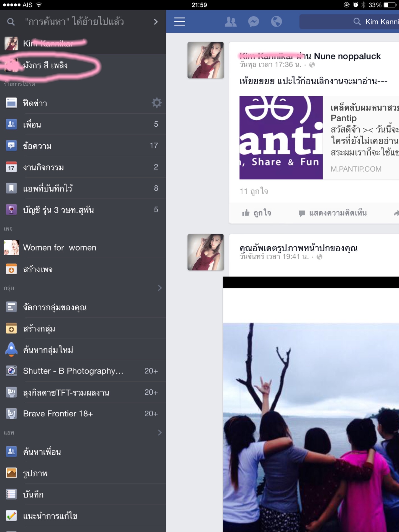This screenshot has height=532, width=399.
Task: Tap the แอพที่บันทึกไว้ bookmark icon
Action: pyautogui.click(x=11, y=188)
